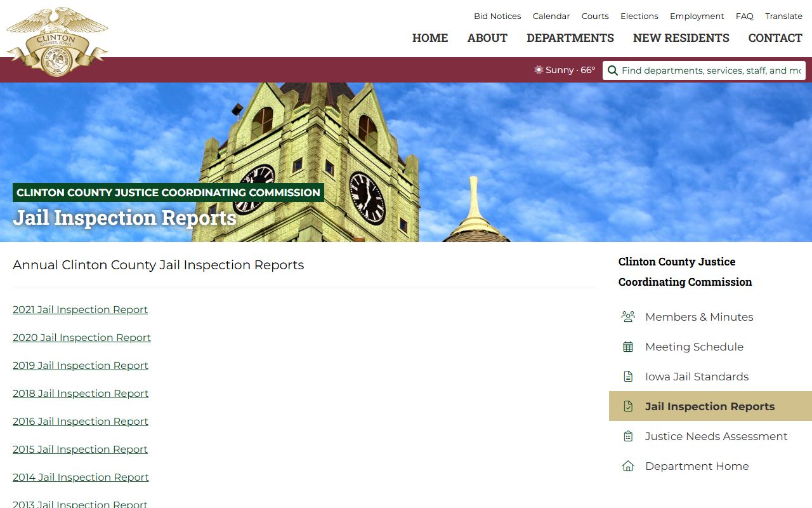Screen dimensions: 812x508
Task: Visit the Employment page
Action: (697, 17)
